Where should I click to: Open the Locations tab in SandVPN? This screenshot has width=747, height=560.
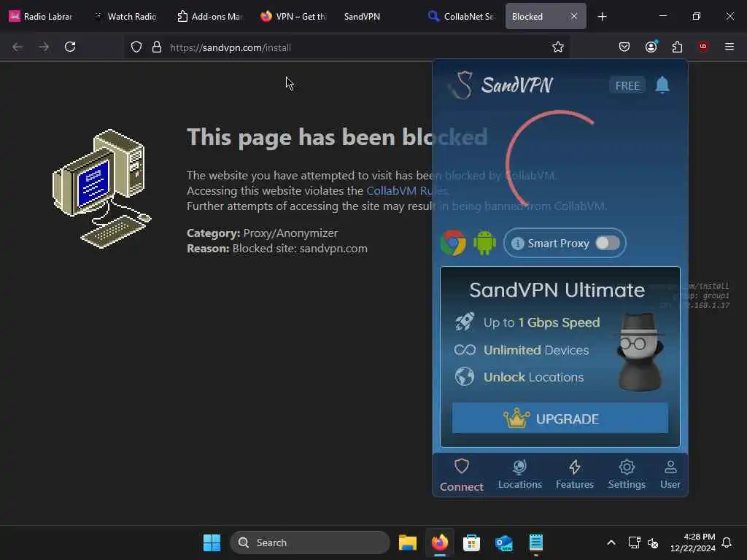point(519,475)
